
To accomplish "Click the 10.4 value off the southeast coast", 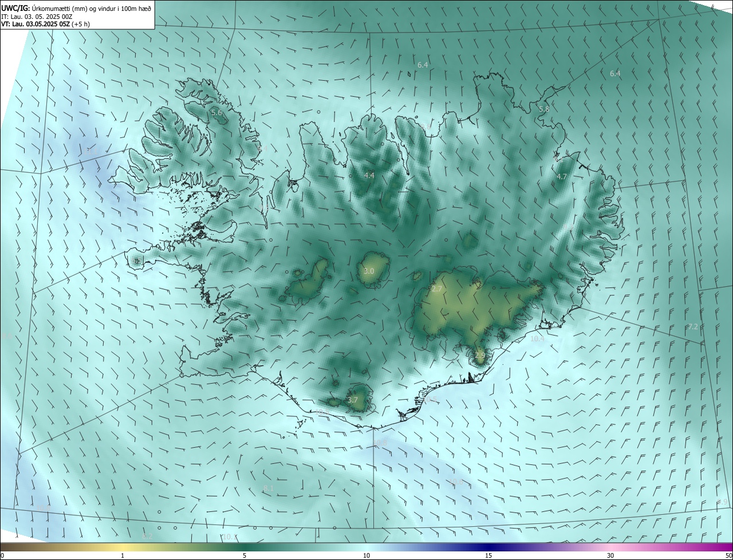I will tap(537, 338).
